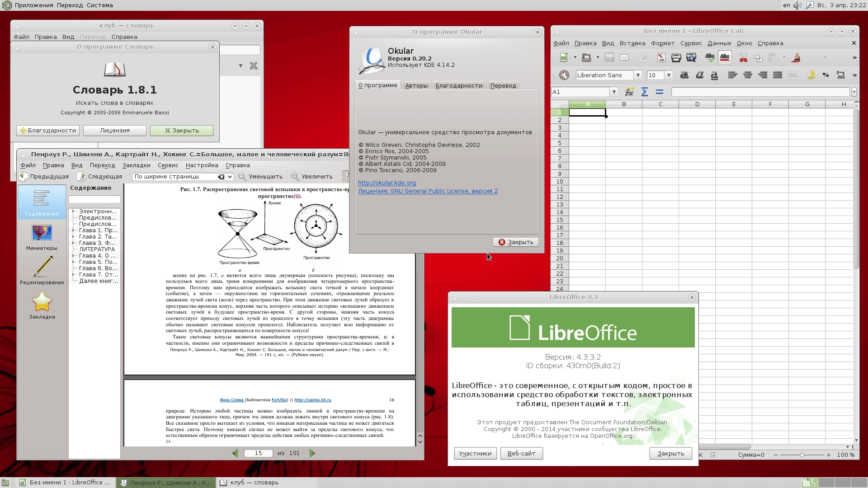Screen dimensions: 868x488
Task: Toggle center horizontal alignment in Calc
Action: coord(747,75)
